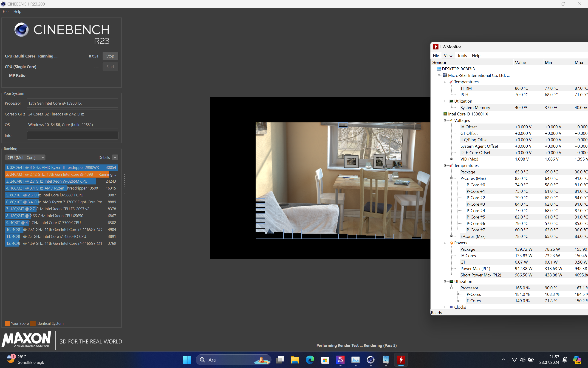Viewport: 588px width, 368px height.
Task: Open Cinebench File menu
Action: 5,11
